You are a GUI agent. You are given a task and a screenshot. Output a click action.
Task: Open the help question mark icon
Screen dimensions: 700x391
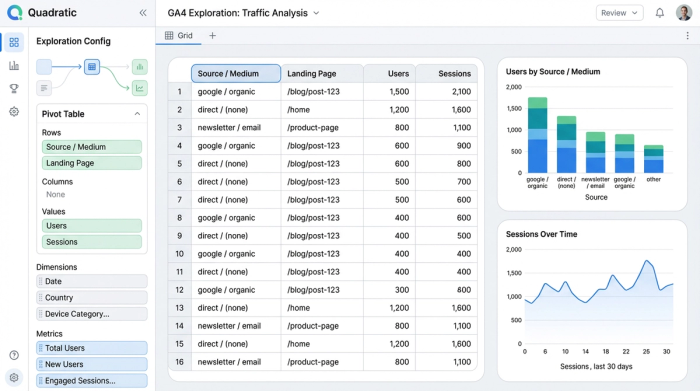coord(14,355)
